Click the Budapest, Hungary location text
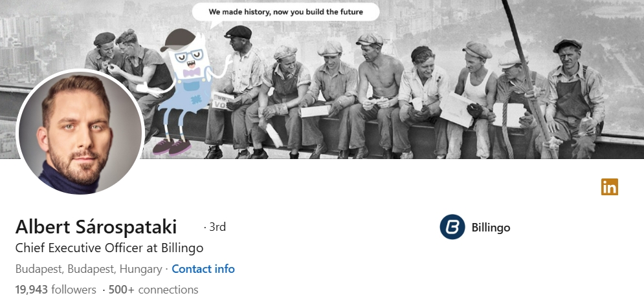Screen dimensions: 644x300 click(89, 269)
